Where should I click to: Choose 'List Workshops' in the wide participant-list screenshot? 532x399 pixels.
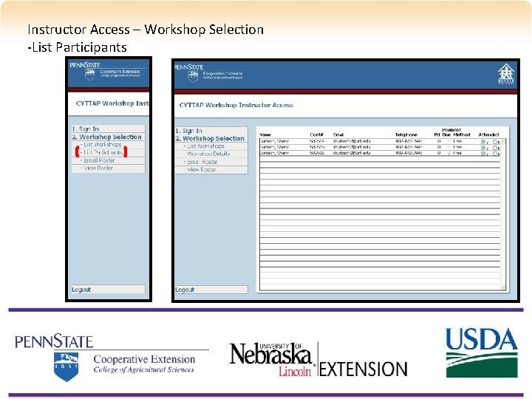204,146
